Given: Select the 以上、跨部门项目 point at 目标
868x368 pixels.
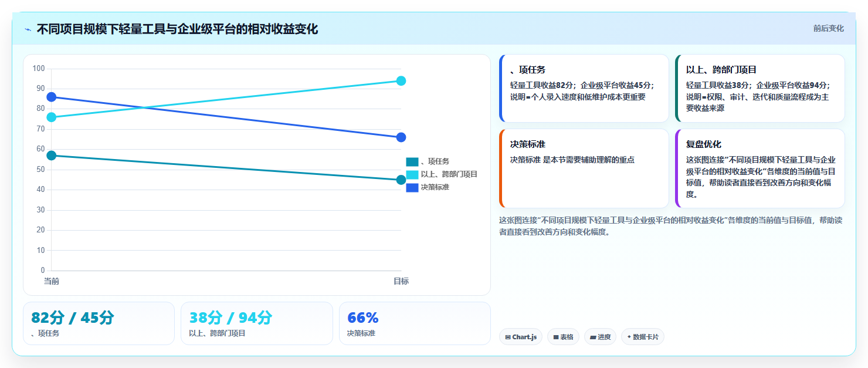Looking at the screenshot, I should [x=401, y=81].
